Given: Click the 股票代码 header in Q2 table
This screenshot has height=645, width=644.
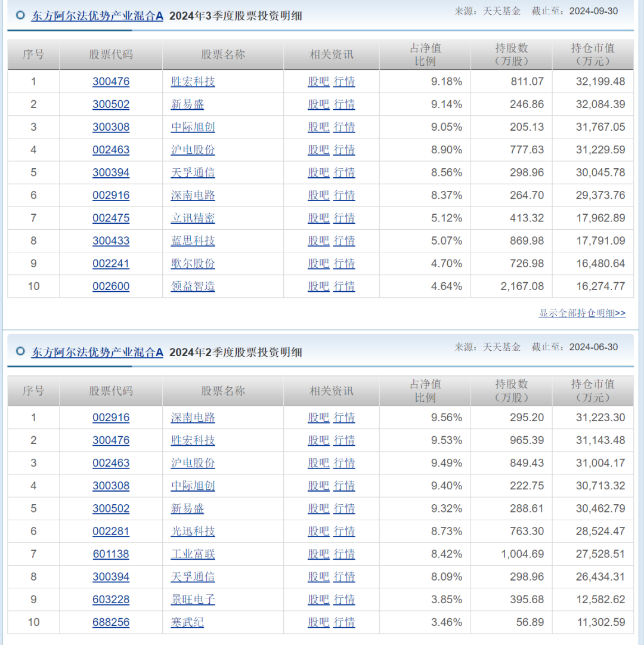Looking at the screenshot, I should tap(111, 391).
